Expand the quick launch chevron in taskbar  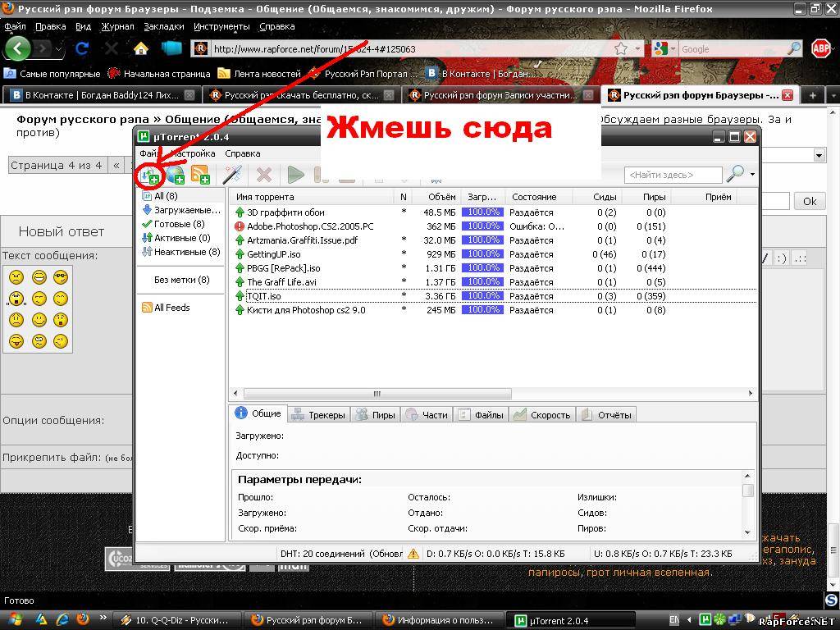103,619
